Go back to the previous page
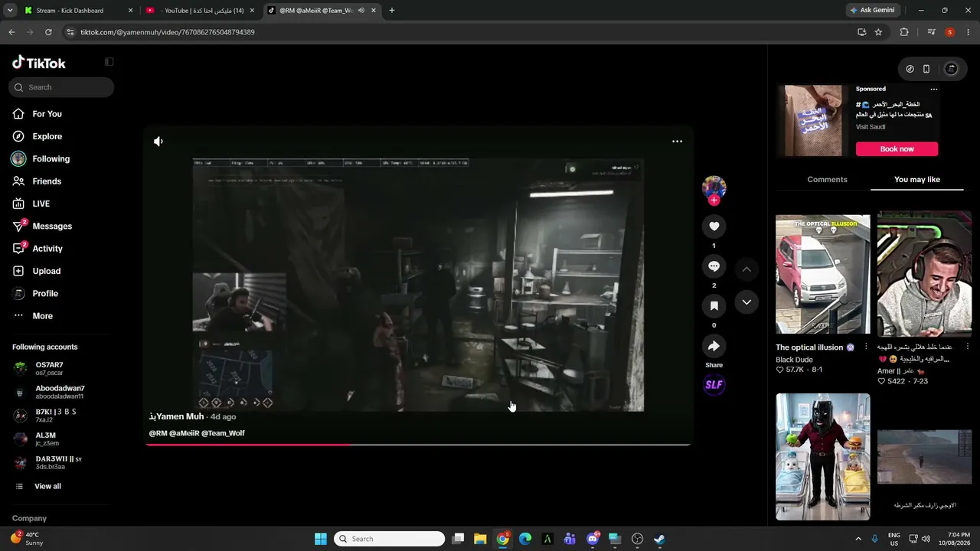This screenshot has width=980, height=551. click(x=11, y=32)
